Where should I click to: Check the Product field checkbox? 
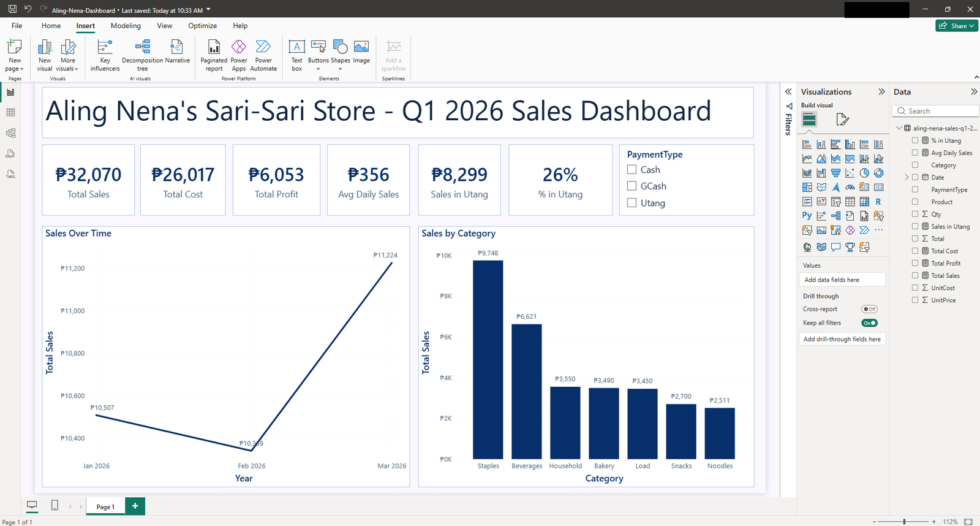(x=915, y=202)
